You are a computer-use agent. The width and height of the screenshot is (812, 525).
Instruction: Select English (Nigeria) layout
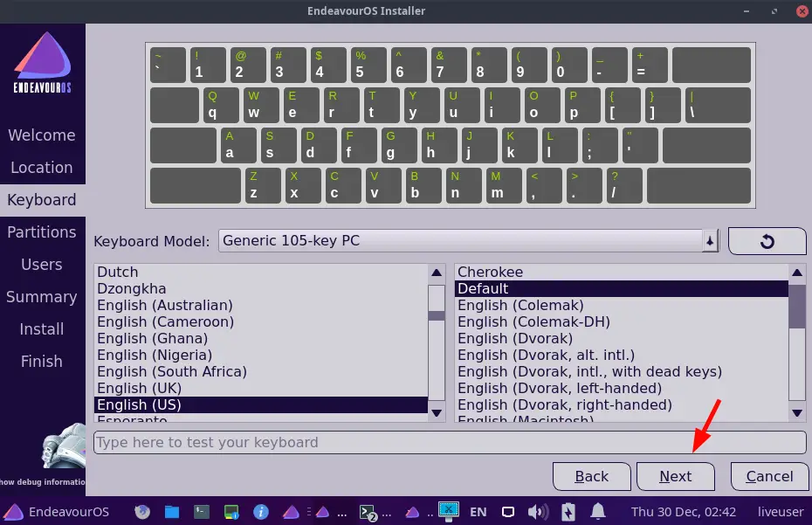(261, 355)
